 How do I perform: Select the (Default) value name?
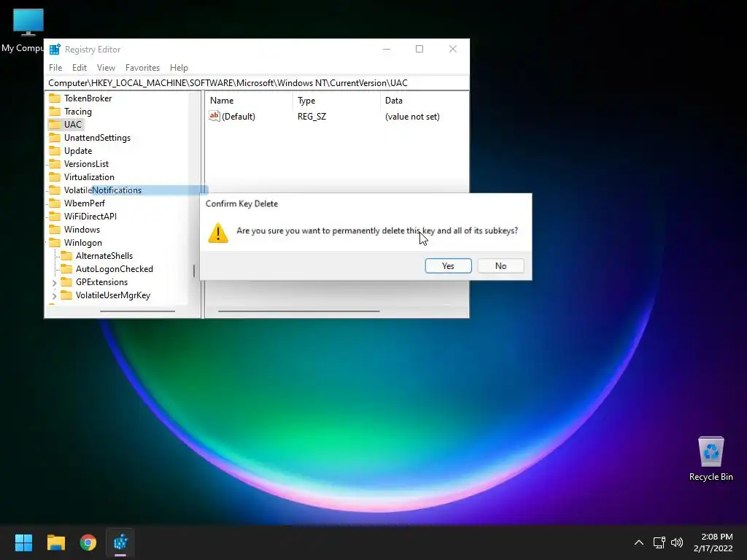click(x=239, y=117)
